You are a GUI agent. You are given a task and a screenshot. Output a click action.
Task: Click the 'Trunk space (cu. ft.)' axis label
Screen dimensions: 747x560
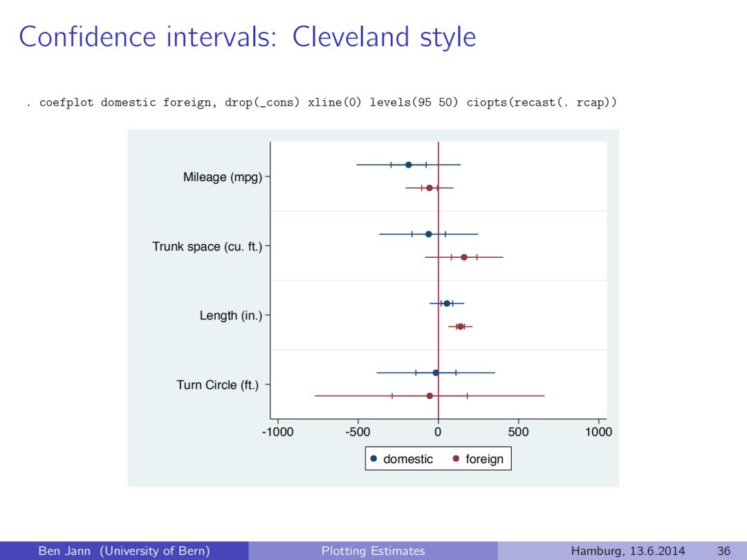207,247
